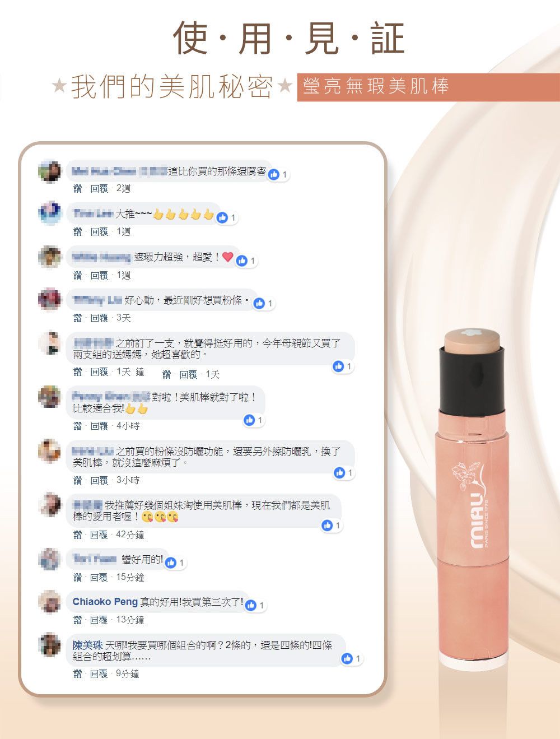This screenshot has width=560, height=739.
Task: Click like reaction on 陳美珠 comment
Action: click(x=347, y=659)
